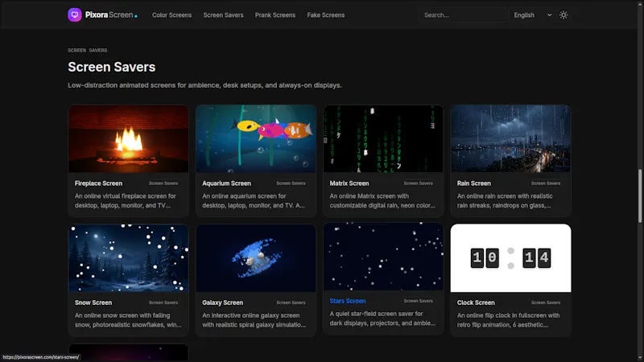644x362 pixels.
Task: Click Screen Savers tag on Matrix card
Action: (x=418, y=183)
